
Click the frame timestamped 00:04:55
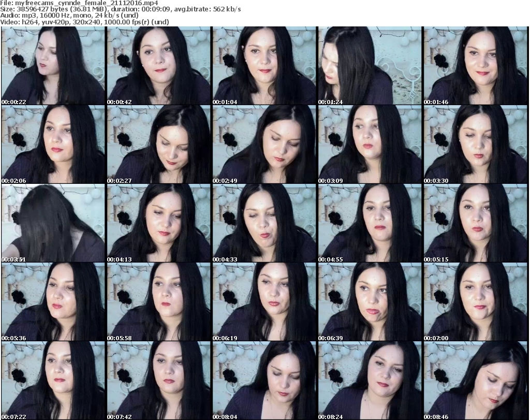(x=370, y=223)
